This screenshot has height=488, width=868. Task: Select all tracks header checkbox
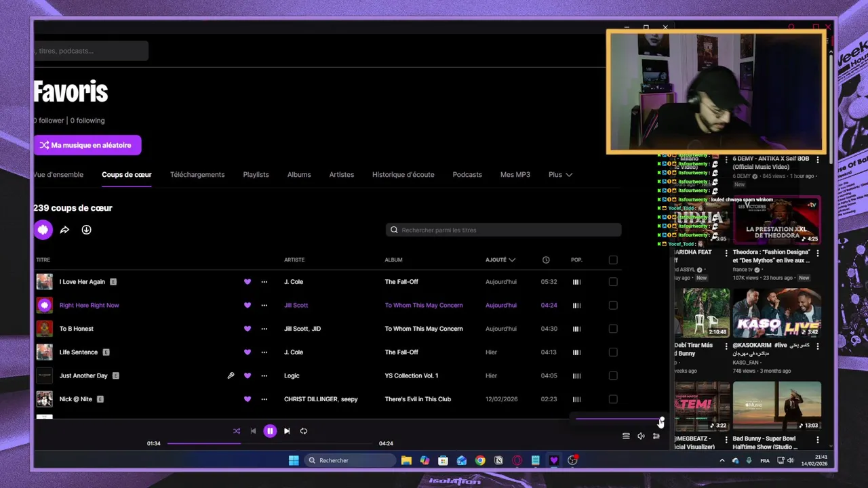(613, 260)
